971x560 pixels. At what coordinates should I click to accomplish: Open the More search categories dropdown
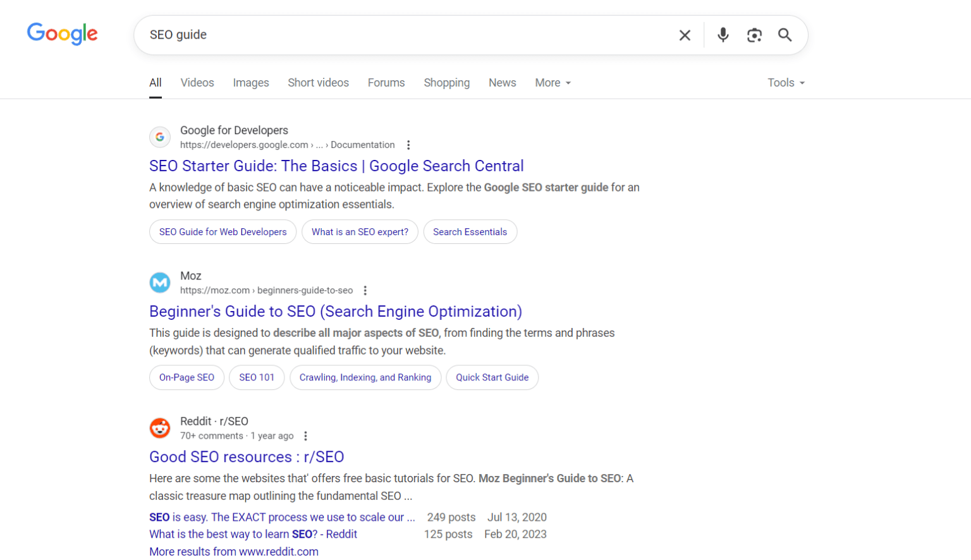pyautogui.click(x=552, y=83)
